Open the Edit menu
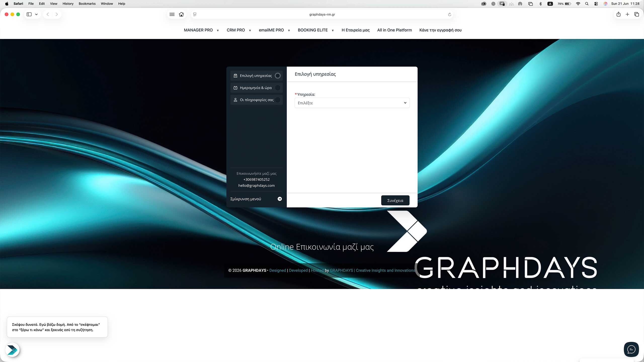644x362 pixels. click(42, 4)
